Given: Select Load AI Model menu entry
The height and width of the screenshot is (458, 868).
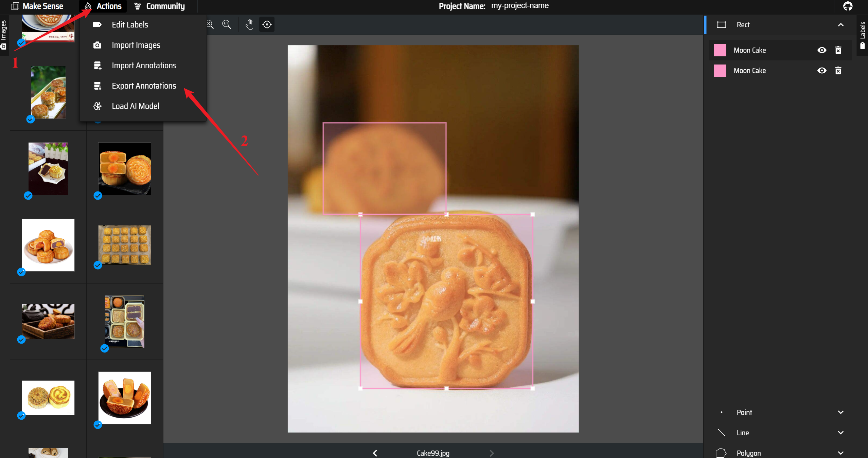Looking at the screenshot, I should point(135,106).
